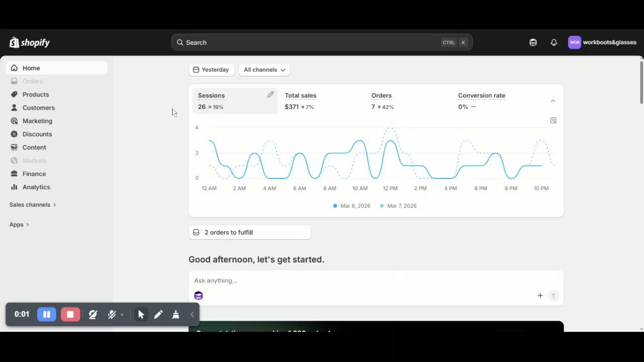Click the Mar 8, 2026 legend entry
This screenshot has height=362, width=644.
(352, 206)
